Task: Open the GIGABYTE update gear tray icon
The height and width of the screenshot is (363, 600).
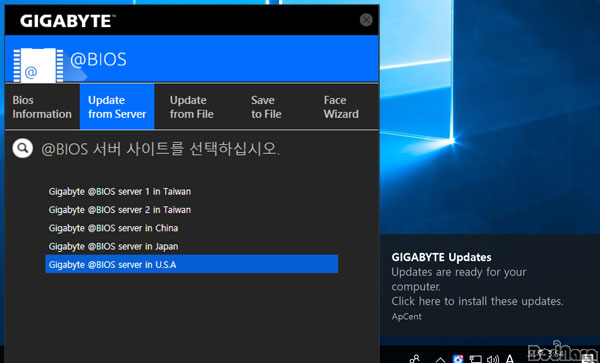Action: pyautogui.click(x=458, y=359)
